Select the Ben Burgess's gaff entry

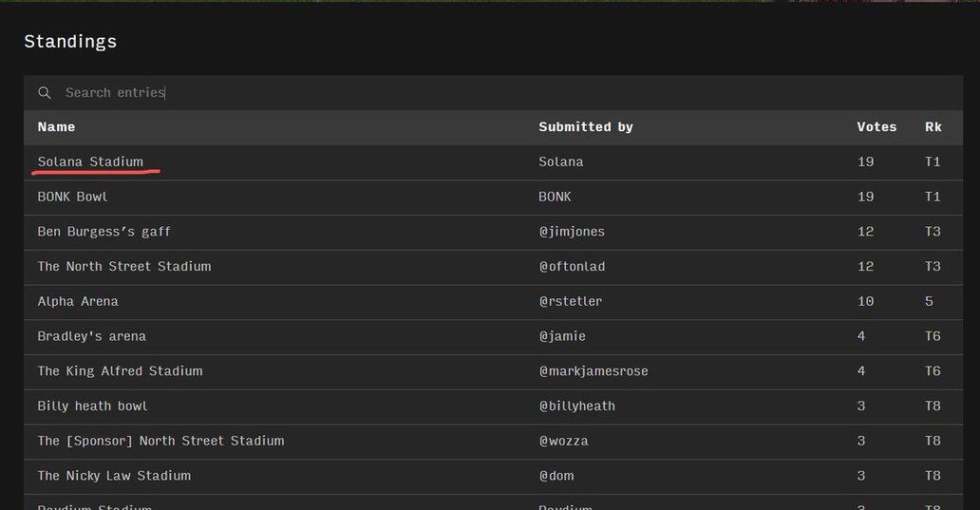tap(104, 232)
